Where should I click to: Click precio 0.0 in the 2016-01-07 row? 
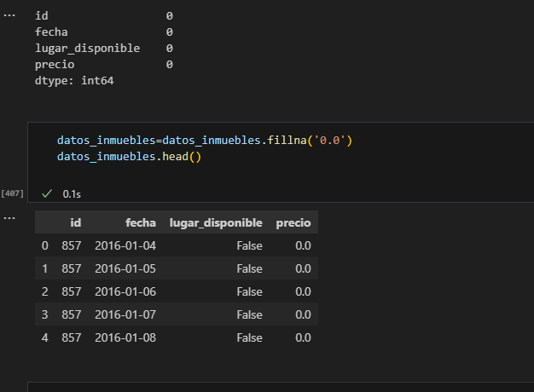303,314
